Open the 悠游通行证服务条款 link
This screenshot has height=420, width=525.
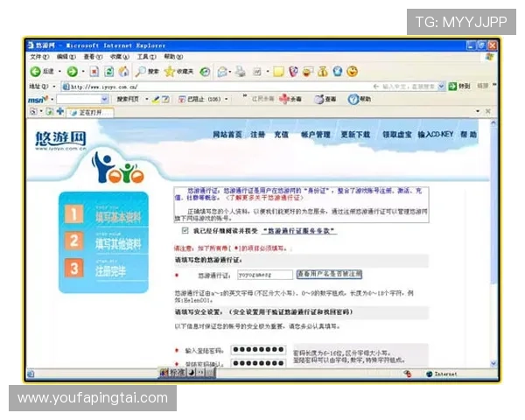click(x=299, y=231)
